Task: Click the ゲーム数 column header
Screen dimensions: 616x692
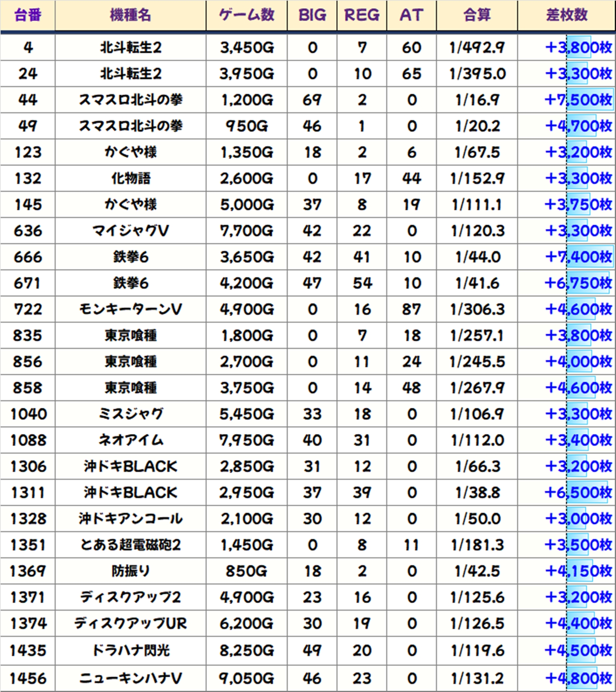Action: coord(247,15)
